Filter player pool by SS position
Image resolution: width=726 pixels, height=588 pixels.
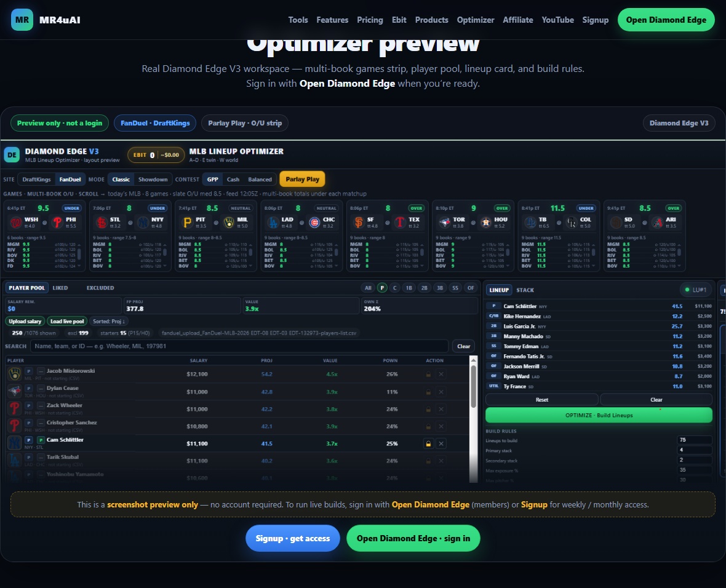(455, 288)
